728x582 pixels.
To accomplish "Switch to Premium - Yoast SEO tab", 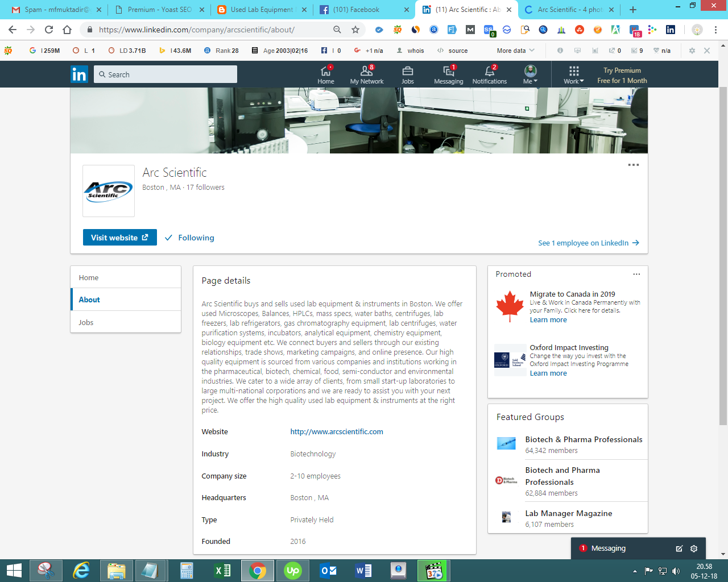I will 159,10.
